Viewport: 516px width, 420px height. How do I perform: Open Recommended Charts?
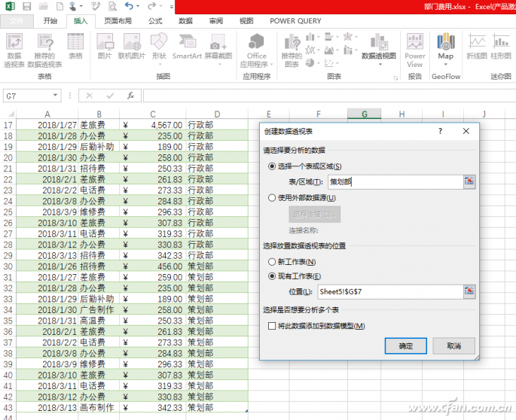pyautogui.click(x=292, y=50)
